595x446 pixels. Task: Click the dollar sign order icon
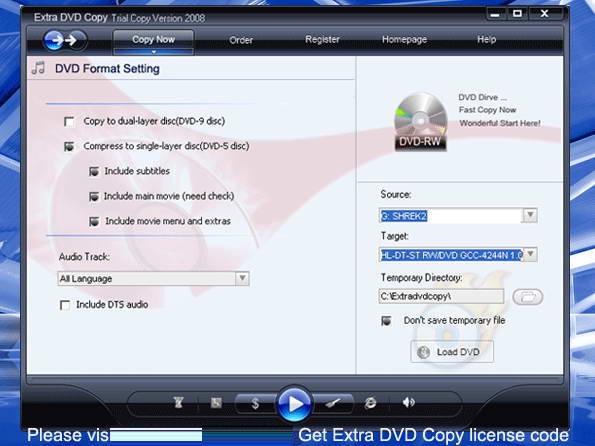coord(255,403)
